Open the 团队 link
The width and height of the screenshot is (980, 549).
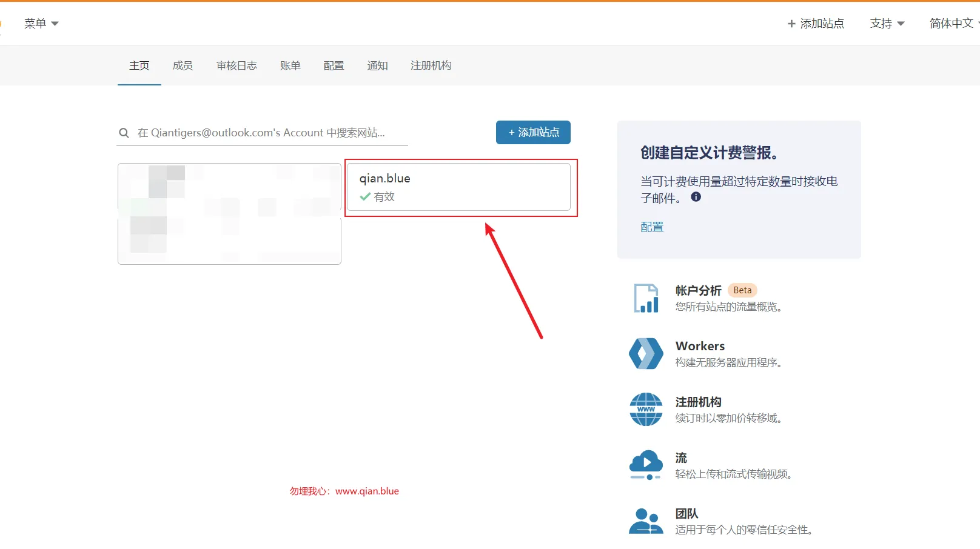pos(687,513)
